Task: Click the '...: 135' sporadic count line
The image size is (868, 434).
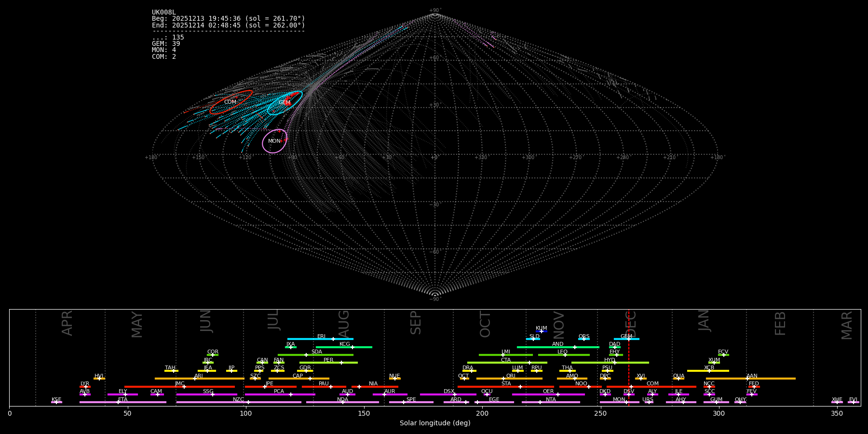Action: [x=168, y=38]
